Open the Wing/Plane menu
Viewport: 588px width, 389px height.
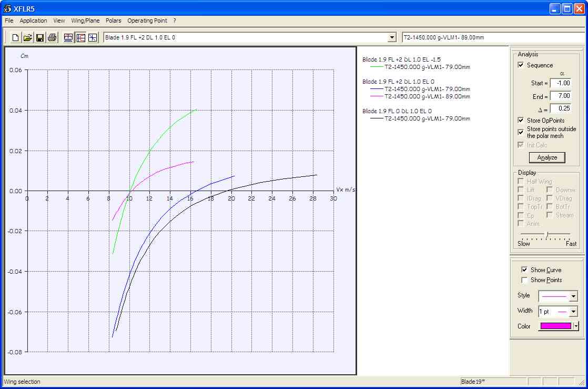click(85, 21)
